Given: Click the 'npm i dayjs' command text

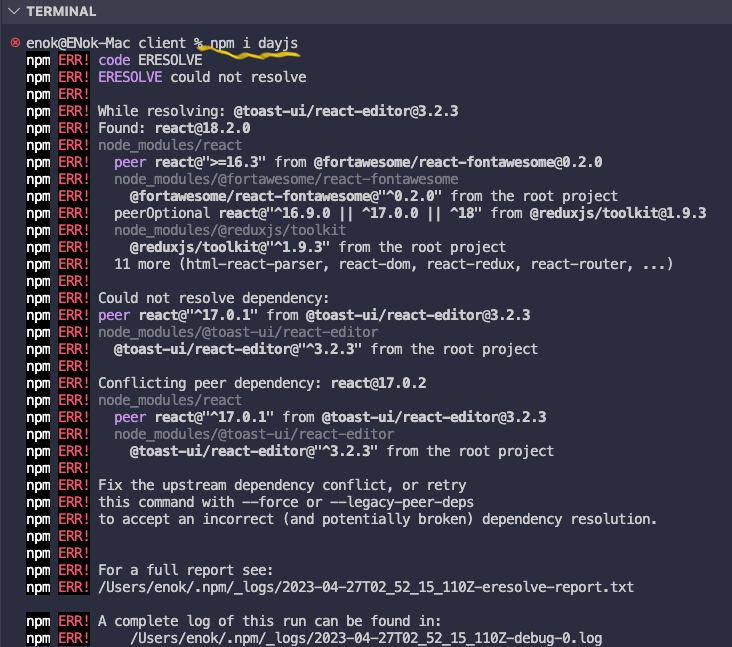Looking at the screenshot, I should coord(254,43).
